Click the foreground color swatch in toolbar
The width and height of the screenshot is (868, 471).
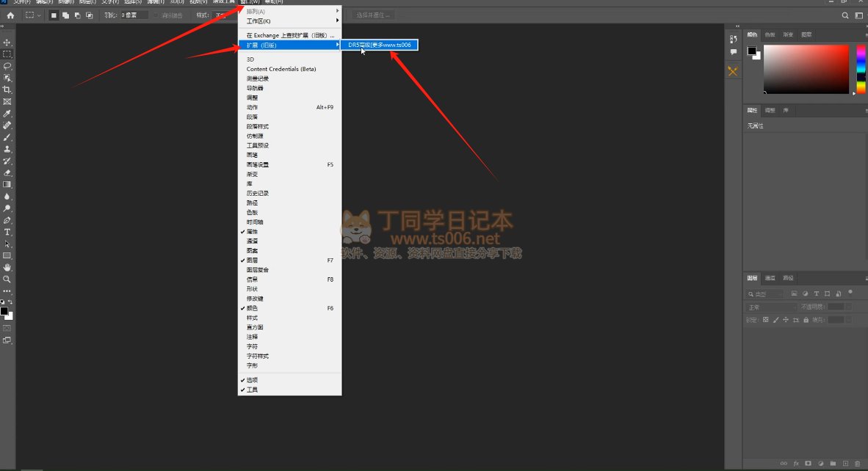pos(4,312)
